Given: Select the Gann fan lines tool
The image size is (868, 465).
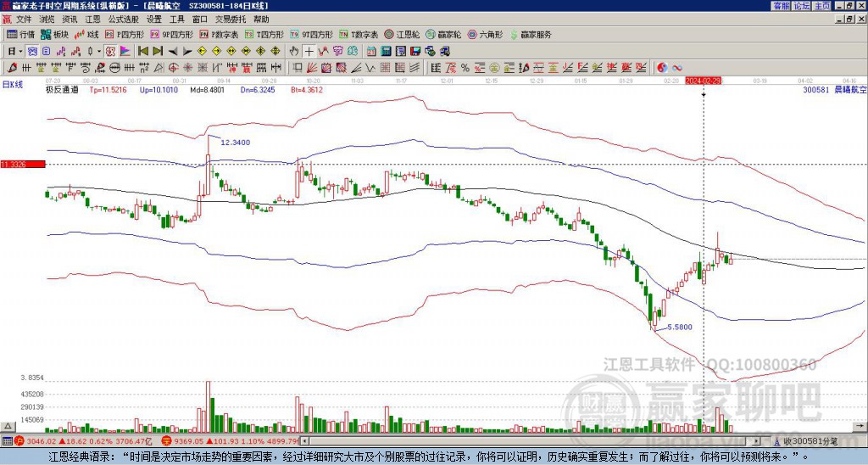Looking at the screenshot, I should pos(312,68).
